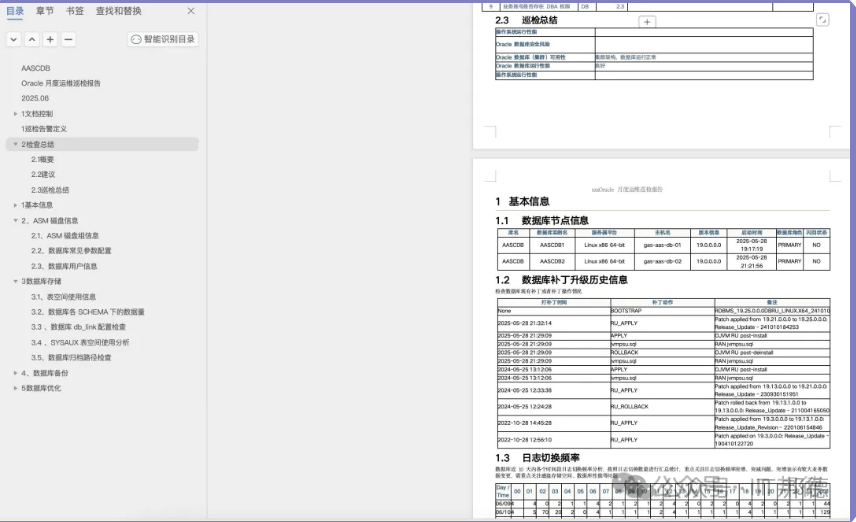This screenshot has height=522, width=856.
Task: Collapse the 2、ASM 磁盘信息 outline node
Action: pyautogui.click(x=15, y=221)
